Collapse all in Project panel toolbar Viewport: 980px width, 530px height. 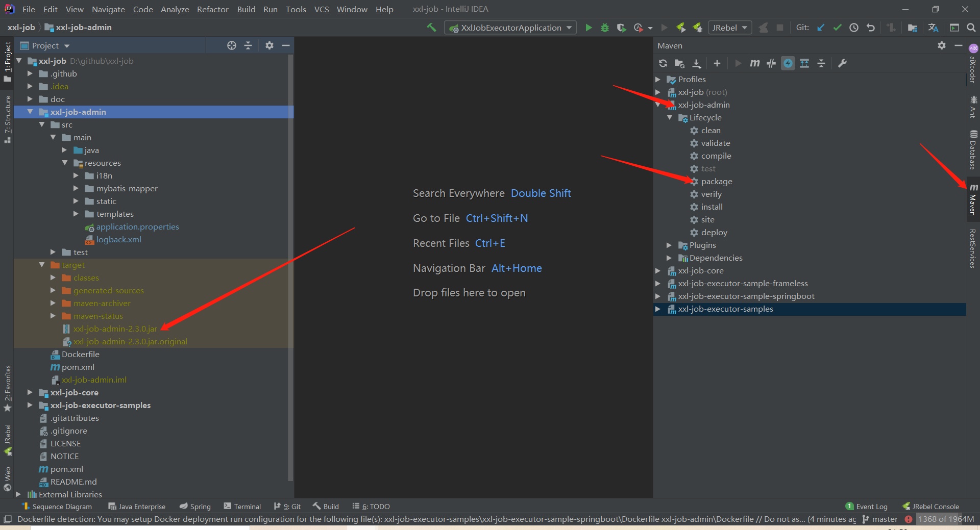click(x=248, y=45)
